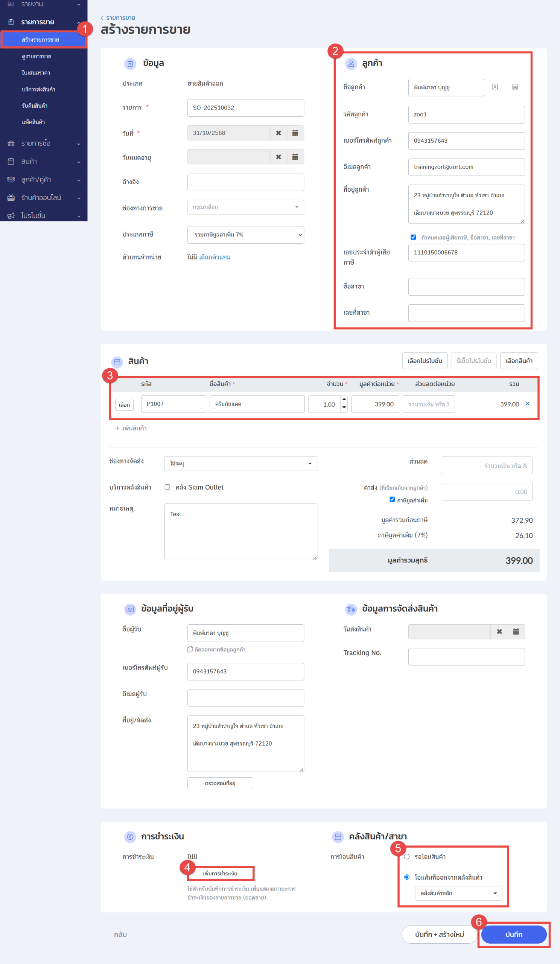The width and height of the screenshot is (560, 964).
Task: Click the เพิ่มการชำระเงิน button
Action: pos(220,873)
